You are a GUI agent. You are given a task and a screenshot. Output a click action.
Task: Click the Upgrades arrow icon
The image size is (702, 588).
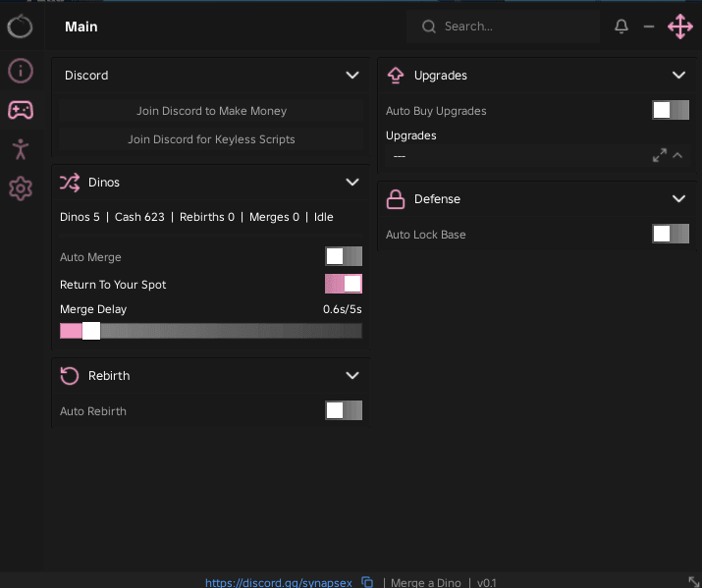(x=396, y=76)
